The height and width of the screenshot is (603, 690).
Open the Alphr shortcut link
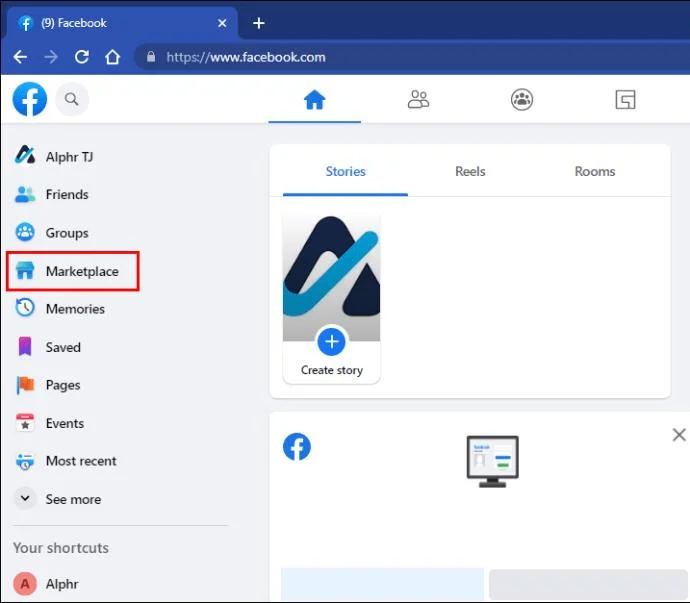(62, 584)
